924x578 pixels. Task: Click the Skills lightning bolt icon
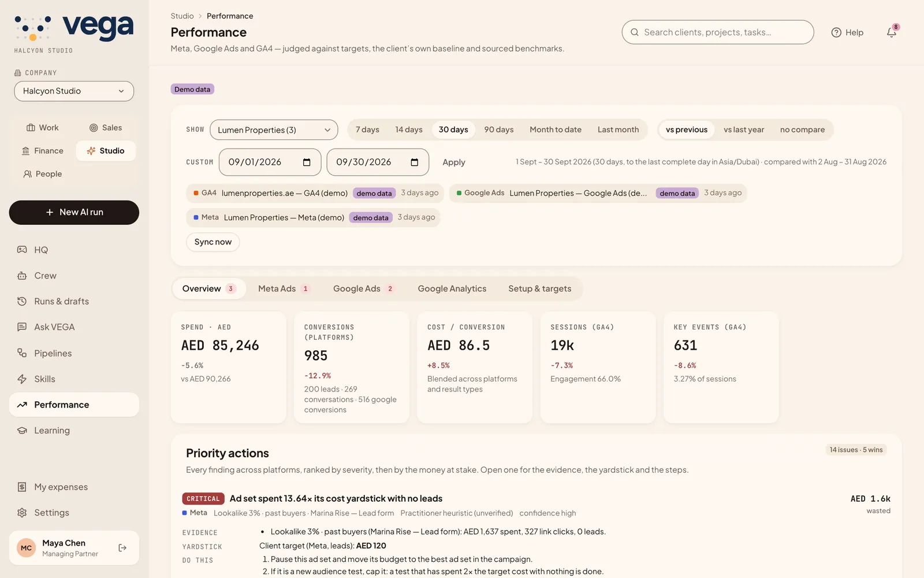pos(22,379)
